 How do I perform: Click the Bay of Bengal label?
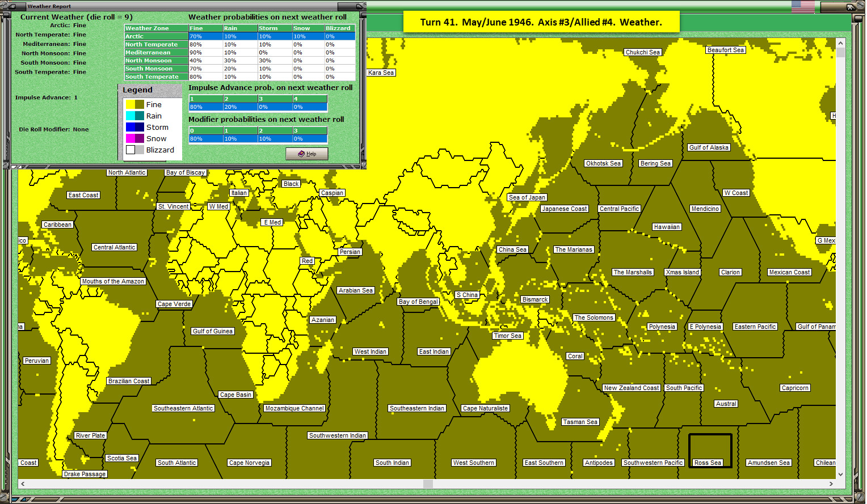click(x=419, y=302)
